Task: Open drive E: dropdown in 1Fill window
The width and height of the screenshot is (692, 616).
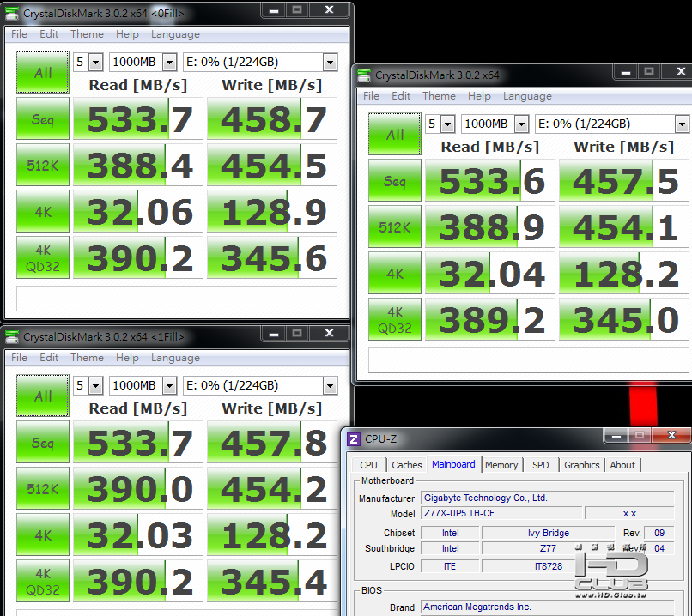Action: pos(330,386)
